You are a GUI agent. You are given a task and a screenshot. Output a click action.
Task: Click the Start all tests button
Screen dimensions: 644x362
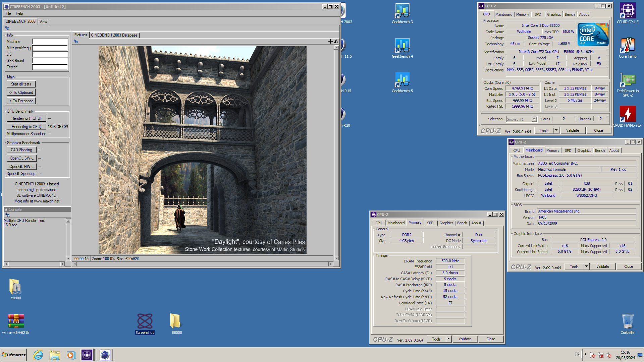21,84
